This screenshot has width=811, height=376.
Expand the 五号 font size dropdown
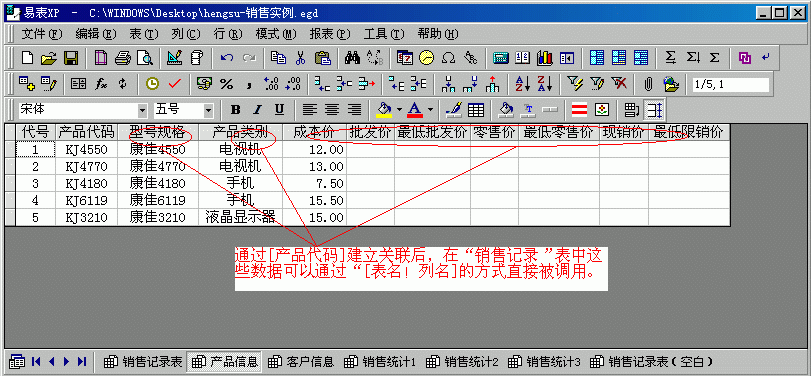pos(209,110)
